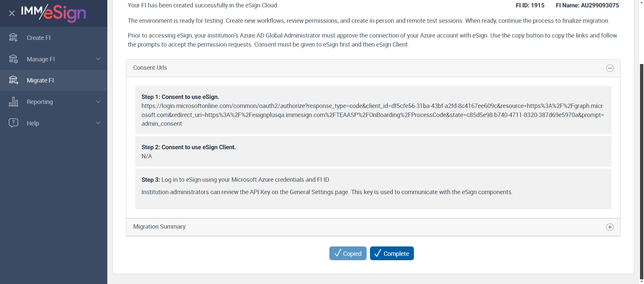Close the sidebar with the X icon

pos(12,13)
